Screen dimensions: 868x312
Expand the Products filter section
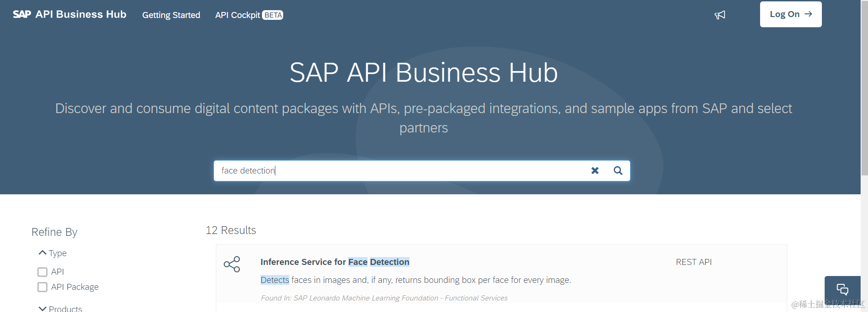(x=43, y=308)
